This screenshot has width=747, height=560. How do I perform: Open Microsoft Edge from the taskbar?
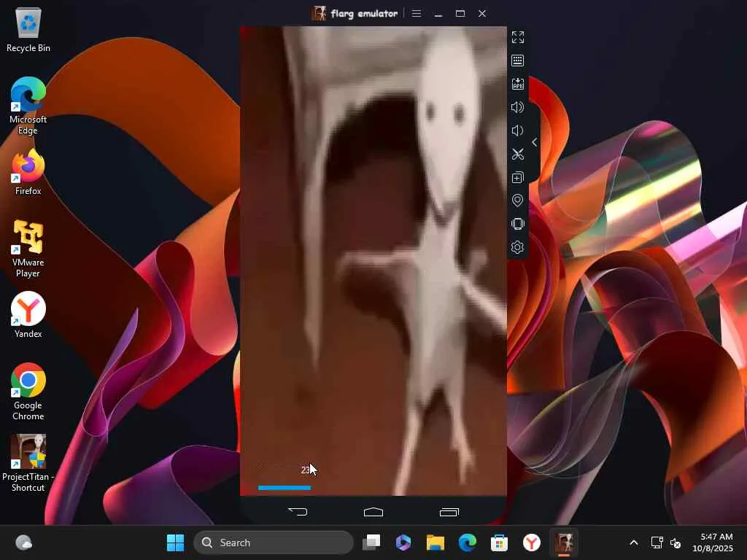tap(468, 542)
